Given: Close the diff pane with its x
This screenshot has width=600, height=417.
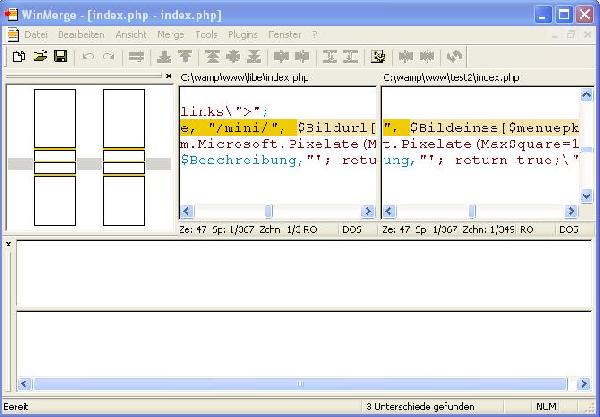Looking at the screenshot, I should pos(8,244).
